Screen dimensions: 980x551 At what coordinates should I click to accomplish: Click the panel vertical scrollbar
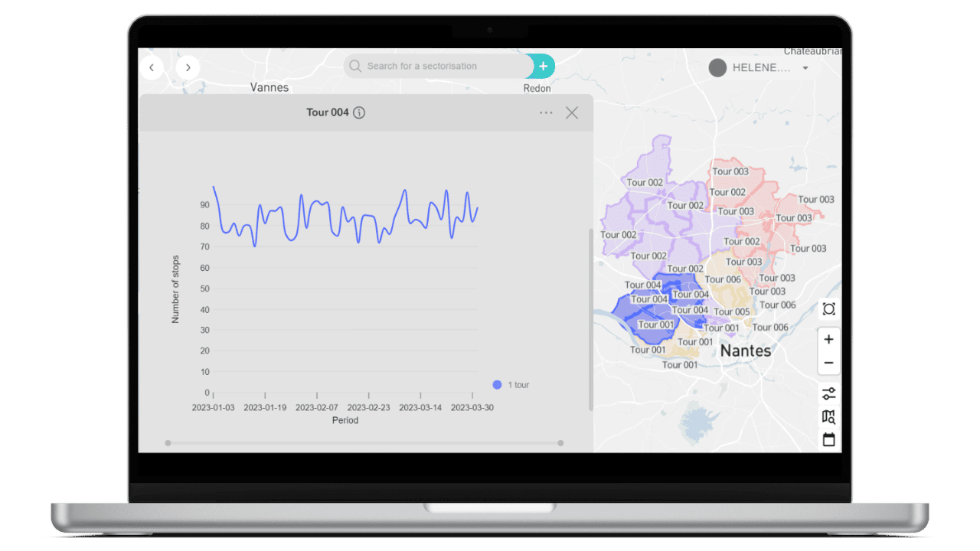point(590,319)
